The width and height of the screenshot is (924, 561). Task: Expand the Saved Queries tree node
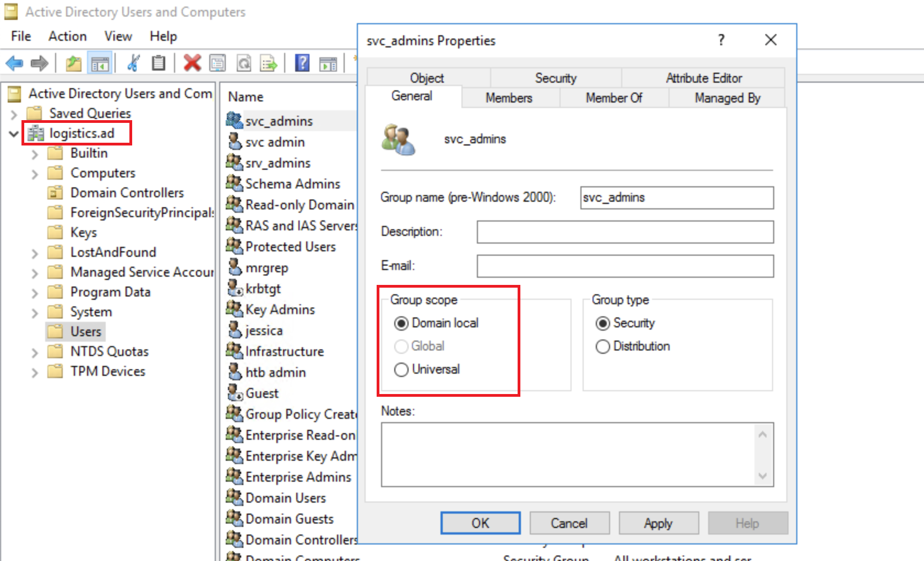14,114
